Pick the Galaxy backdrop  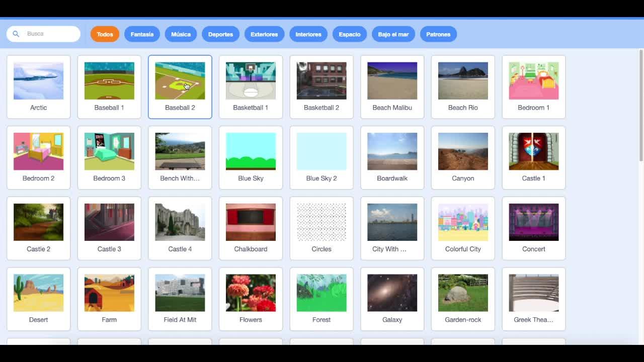[392, 299]
